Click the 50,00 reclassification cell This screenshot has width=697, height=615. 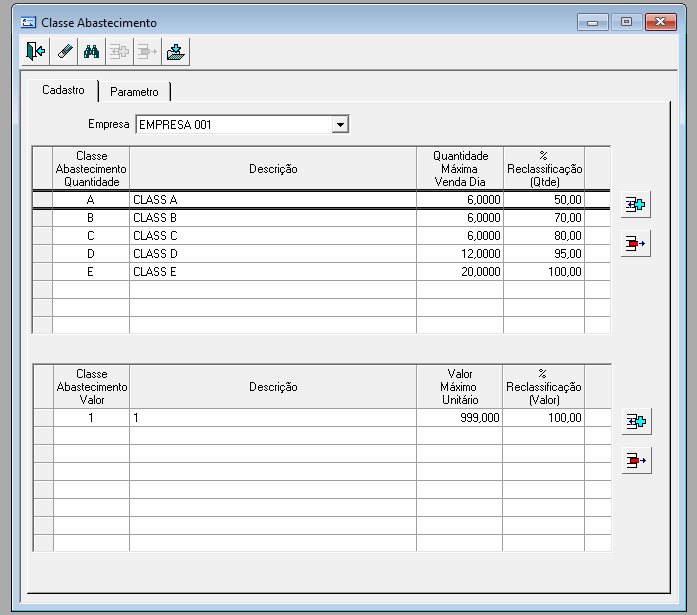pos(544,200)
